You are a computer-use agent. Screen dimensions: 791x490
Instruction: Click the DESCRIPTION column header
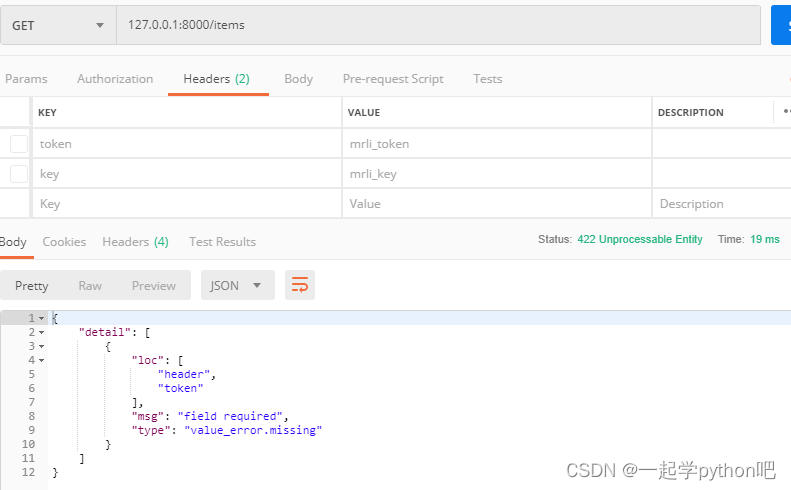pyautogui.click(x=691, y=113)
